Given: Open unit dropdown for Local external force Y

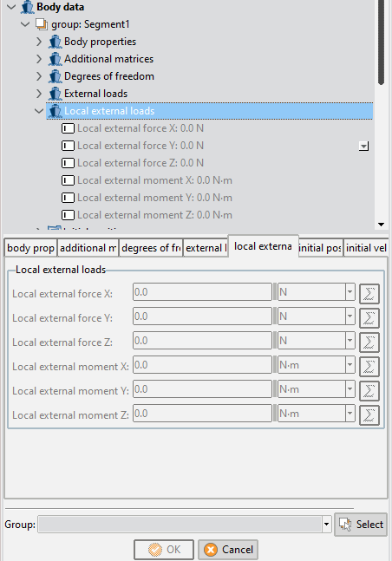Looking at the screenshot, I should 350,316.
